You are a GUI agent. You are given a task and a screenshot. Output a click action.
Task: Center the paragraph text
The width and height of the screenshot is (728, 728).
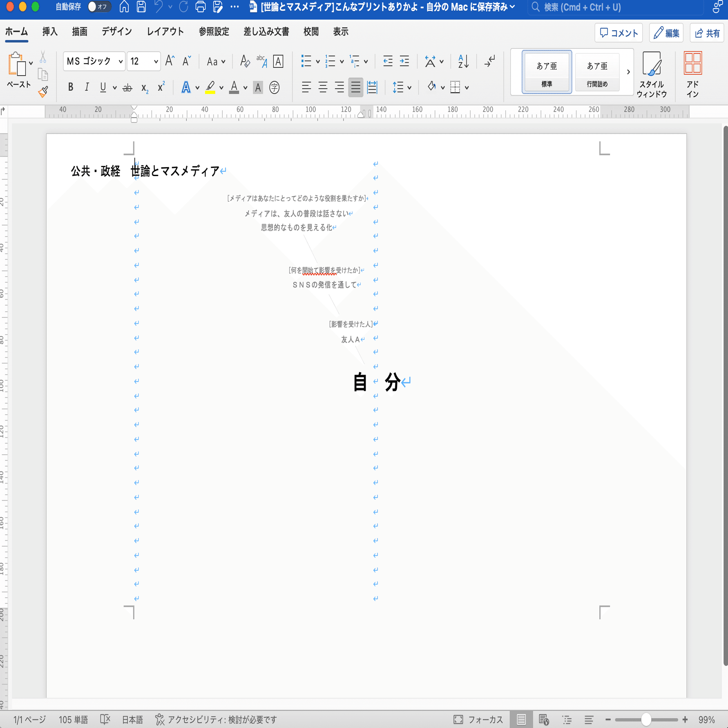(323, 87)
